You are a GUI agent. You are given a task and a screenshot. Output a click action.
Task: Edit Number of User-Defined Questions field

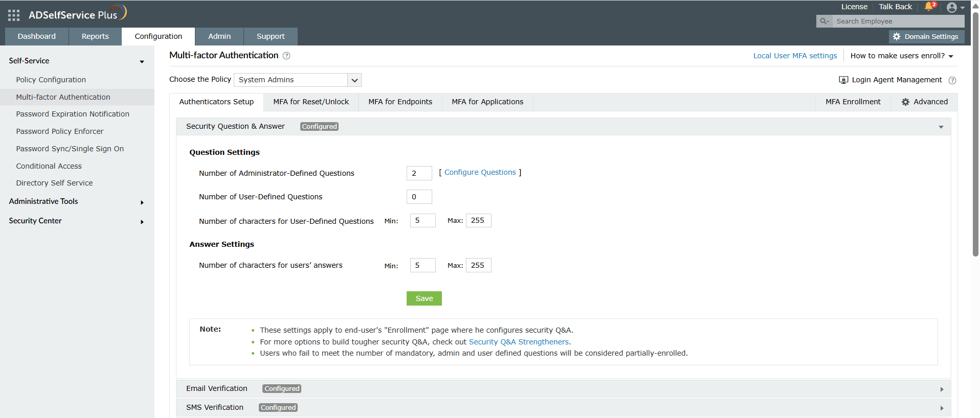pyautogui.click(x=419, y=197)
